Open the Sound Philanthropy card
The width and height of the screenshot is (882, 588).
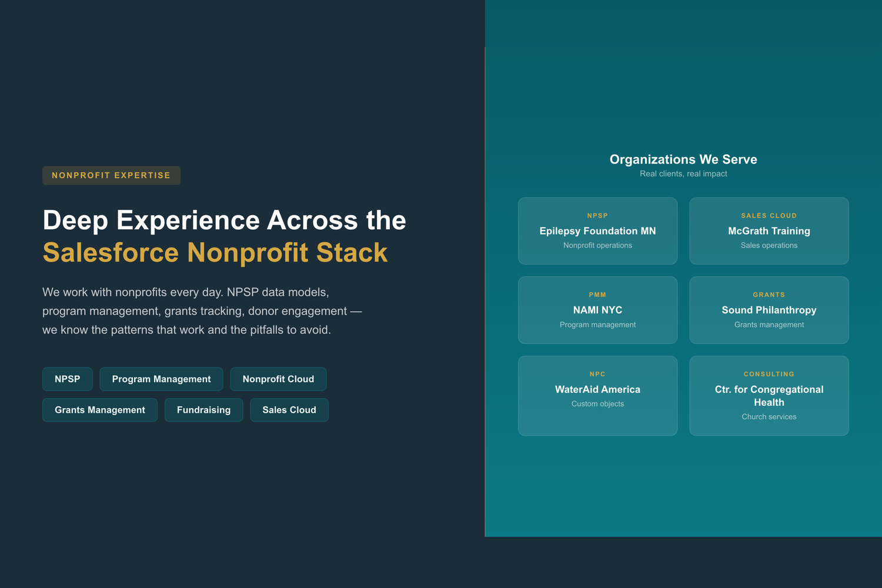[x=769, y=310]
